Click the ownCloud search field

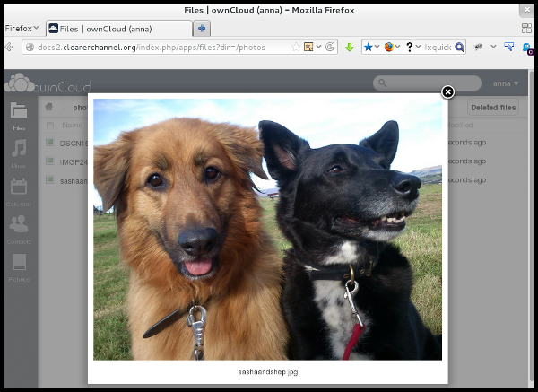[421, 83]
